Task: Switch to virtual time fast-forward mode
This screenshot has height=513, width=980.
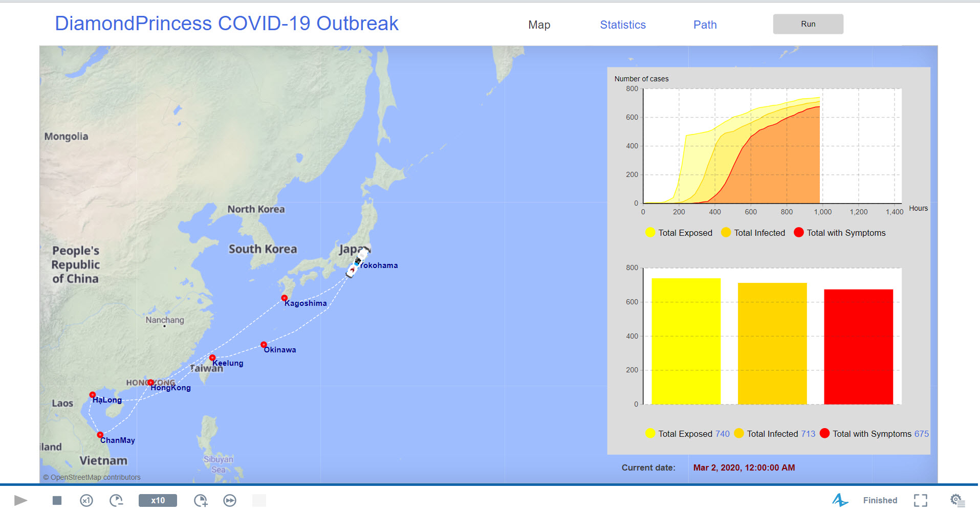Action: 230,500
